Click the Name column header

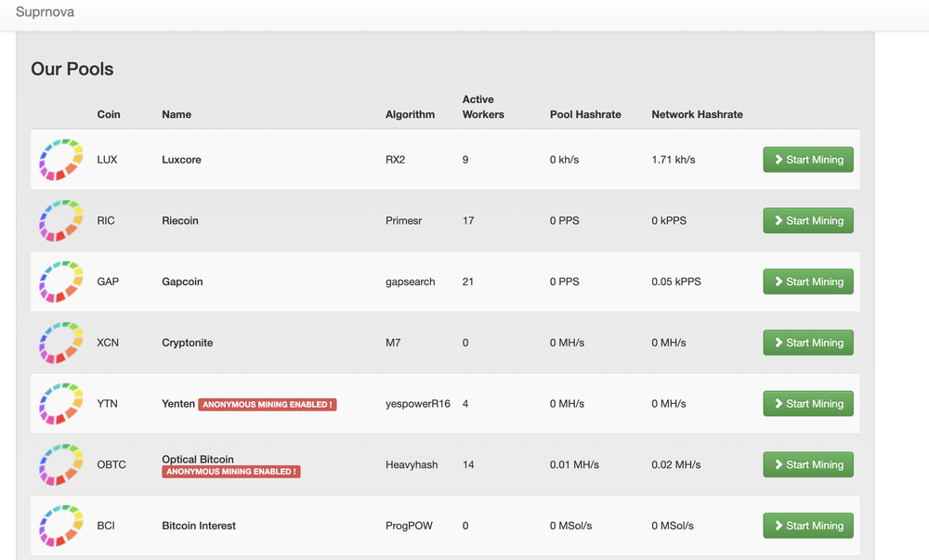[177, 114]
